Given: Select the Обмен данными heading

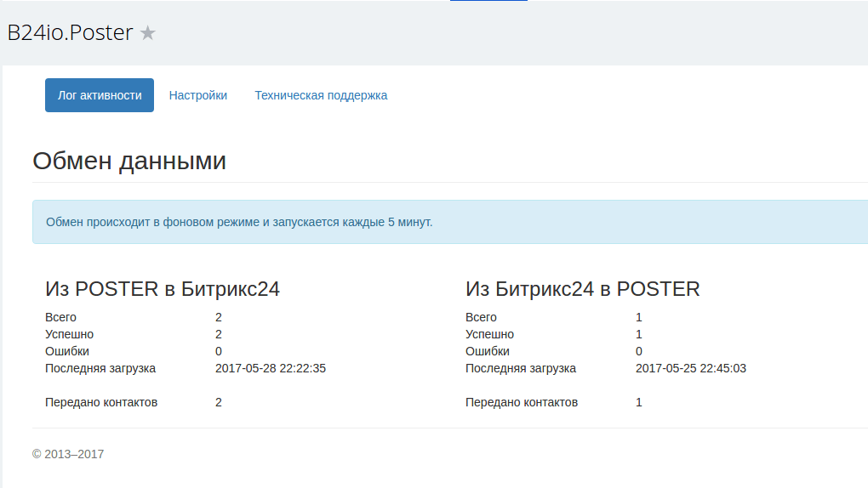Looking at the screenshot, I should point(129,161).
